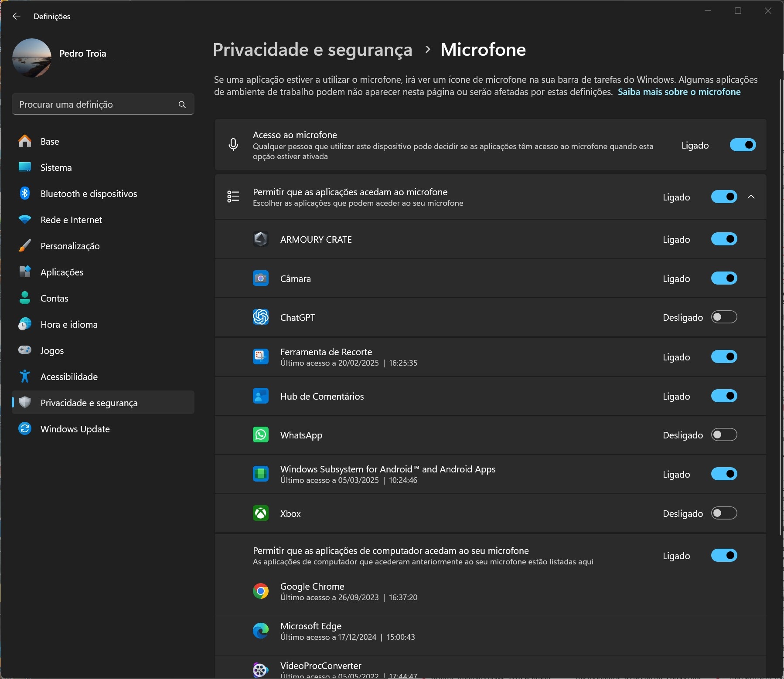Open Base settings page
This screenshot has width=784, height=679.
point(103,141)
